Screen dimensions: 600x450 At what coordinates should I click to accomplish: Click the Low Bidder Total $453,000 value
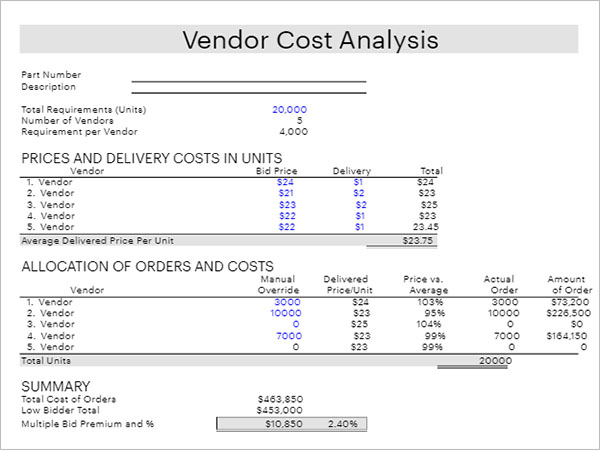[x=280, y=410]
